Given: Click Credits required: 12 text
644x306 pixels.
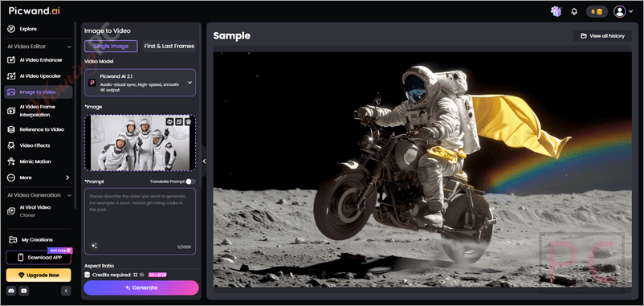Looking at the screenshot, I should click(x=115, y=275).
